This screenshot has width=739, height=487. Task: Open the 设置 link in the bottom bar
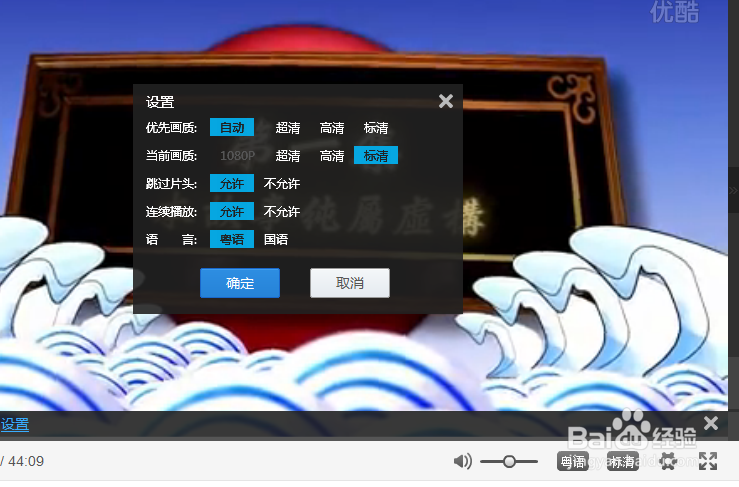click(x=15, y=424)
